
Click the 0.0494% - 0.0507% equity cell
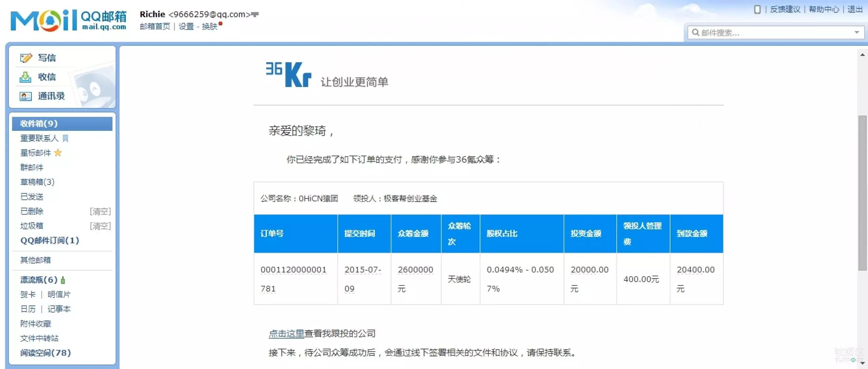click(522, 279)
